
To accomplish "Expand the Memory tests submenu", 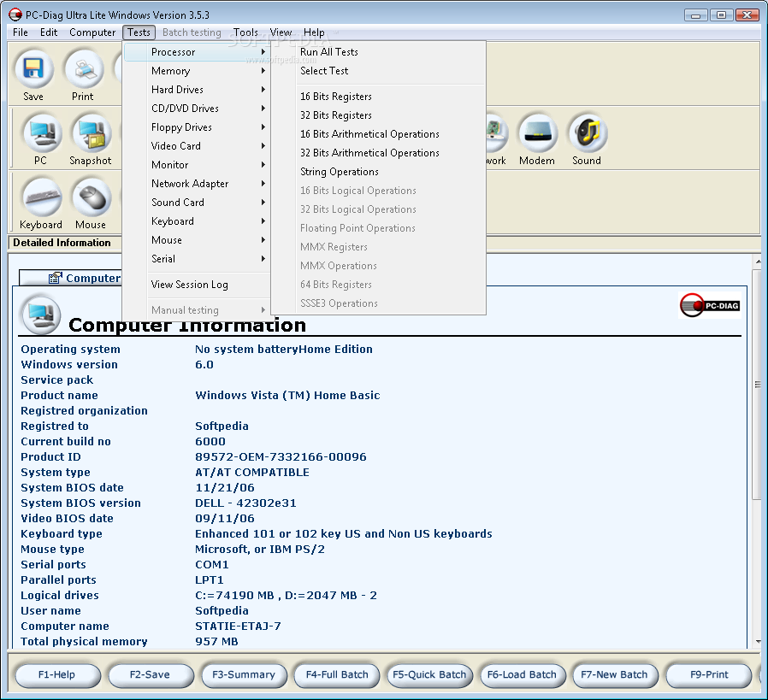I will pyautogui.click(x=197, y=71).
